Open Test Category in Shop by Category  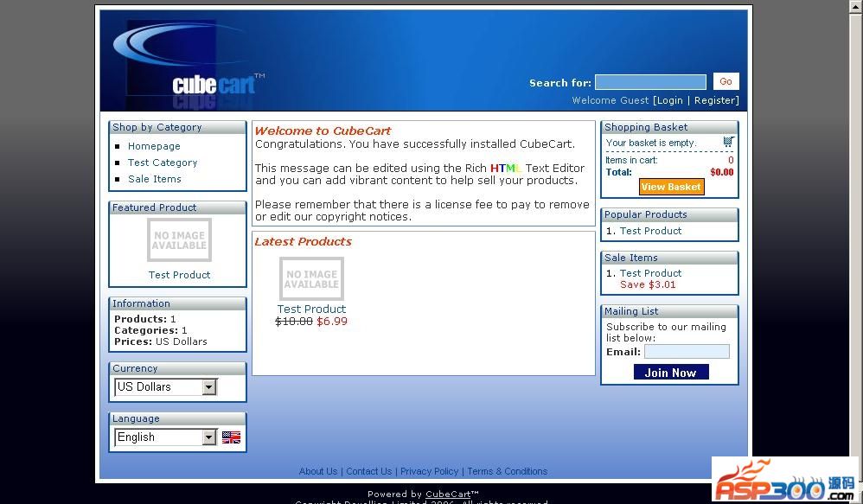tap(163, 163)
